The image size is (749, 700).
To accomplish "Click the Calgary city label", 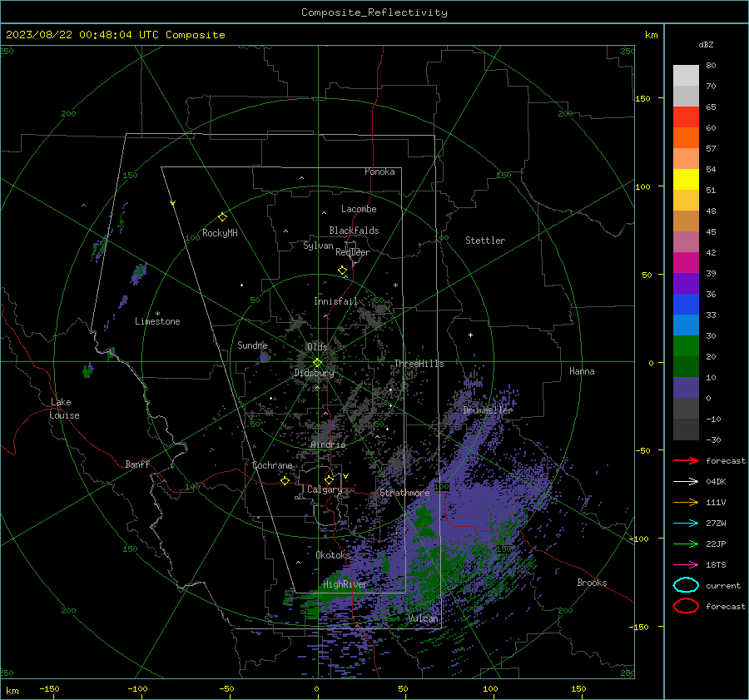I will pyautogui.click(x=325, y=489).
